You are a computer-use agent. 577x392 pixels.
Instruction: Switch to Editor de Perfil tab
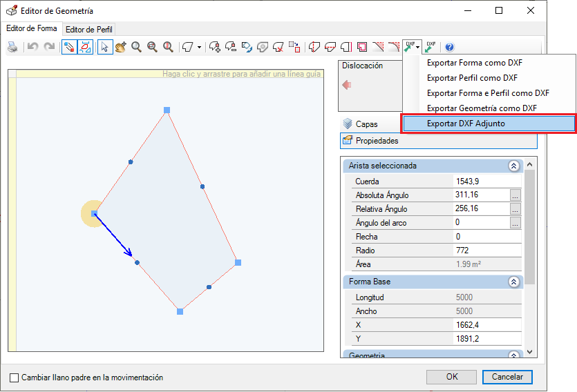(88, 30)
